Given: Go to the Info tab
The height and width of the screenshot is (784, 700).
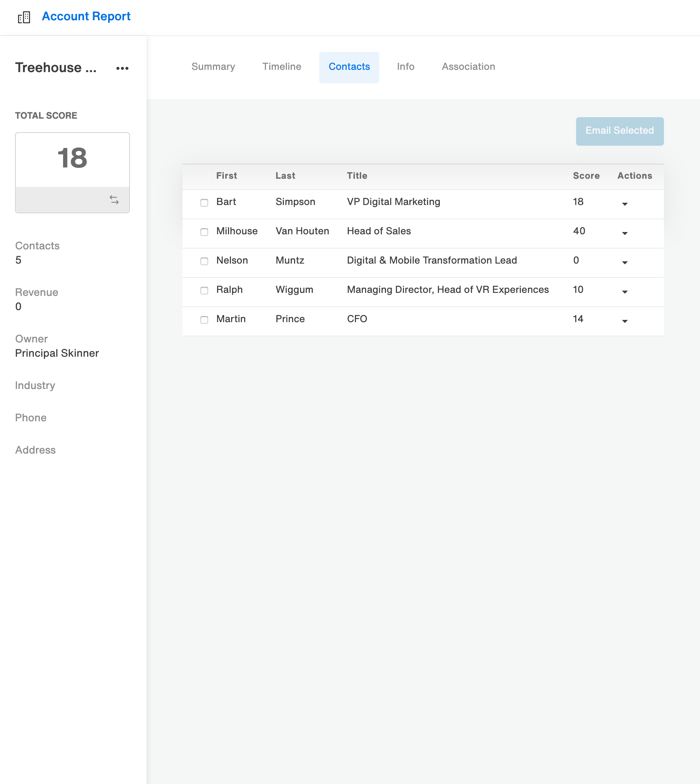Looking at the screenshot, I should (405, 67).
